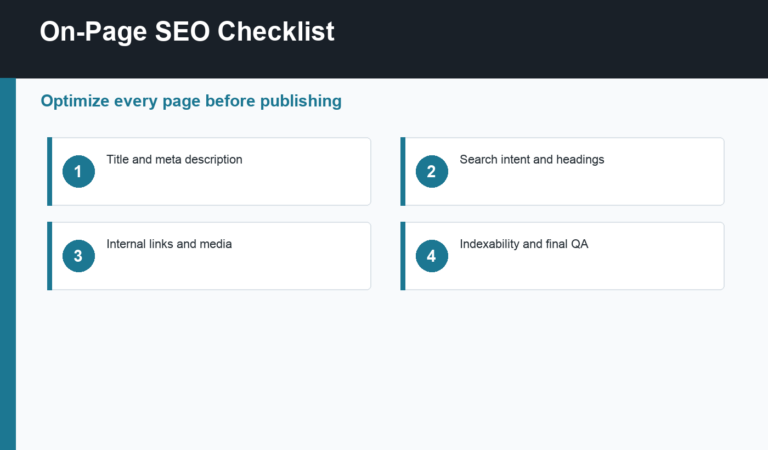Select the 'Indexability and final QA' text
This screenshot has width=768, height=450.
[x=524, y=244]
